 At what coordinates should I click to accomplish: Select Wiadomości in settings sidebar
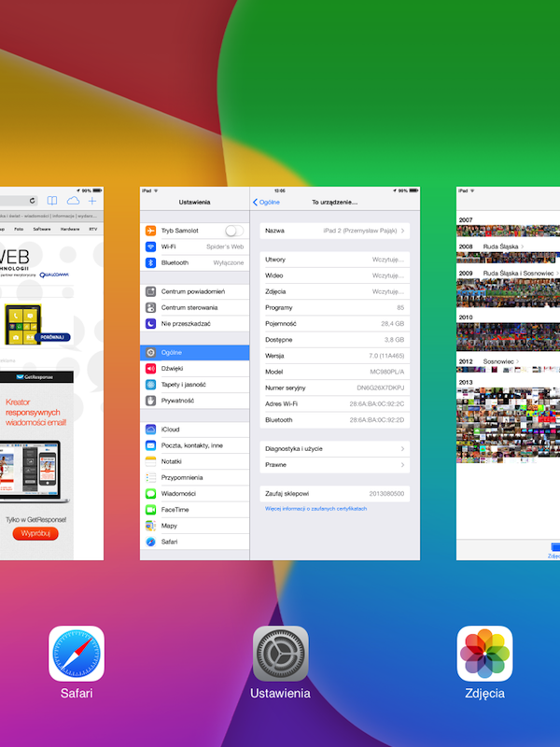[195, 494]
